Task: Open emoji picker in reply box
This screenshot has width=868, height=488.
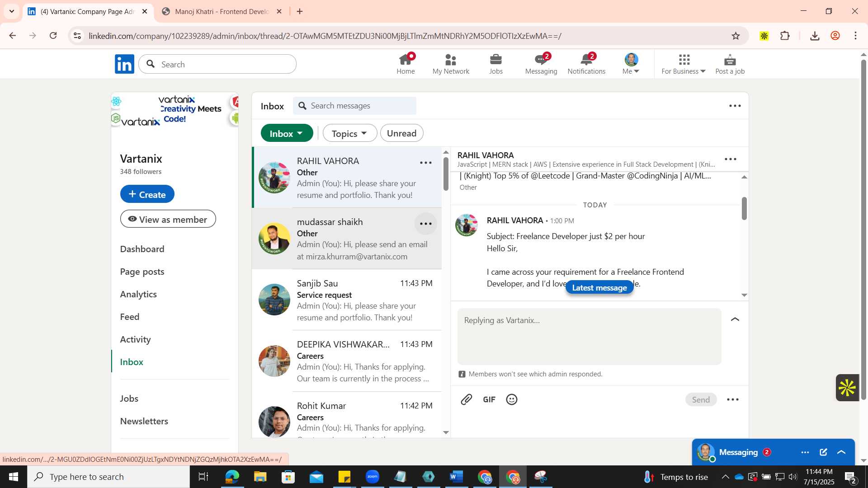Action: coord(512,399)
